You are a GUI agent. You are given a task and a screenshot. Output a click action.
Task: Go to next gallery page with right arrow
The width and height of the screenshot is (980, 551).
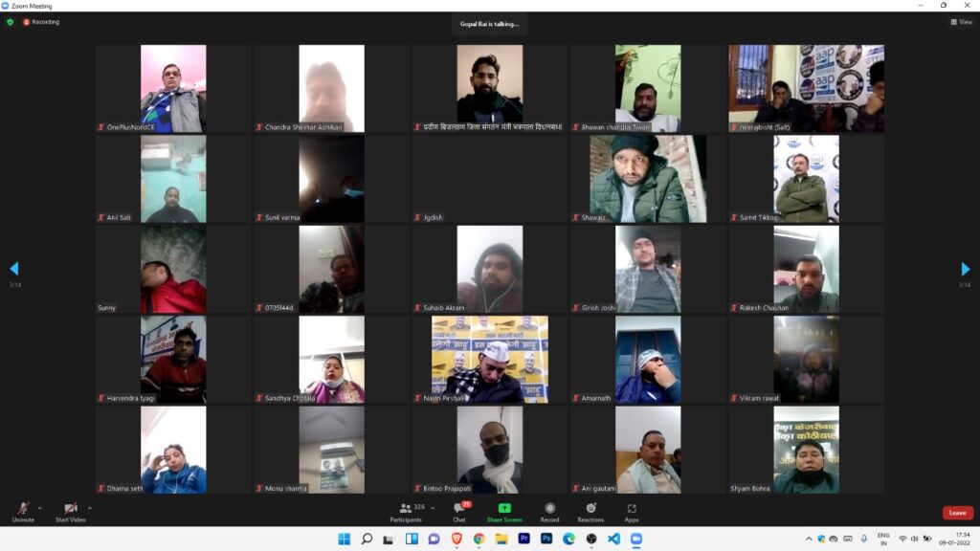965,269
